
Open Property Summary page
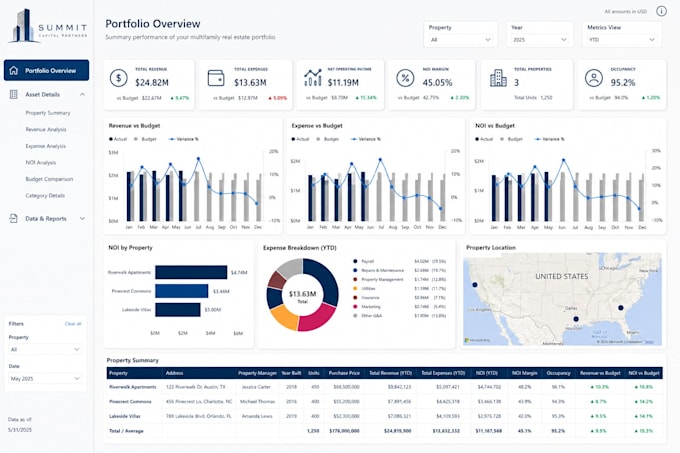tap(48, 113)
